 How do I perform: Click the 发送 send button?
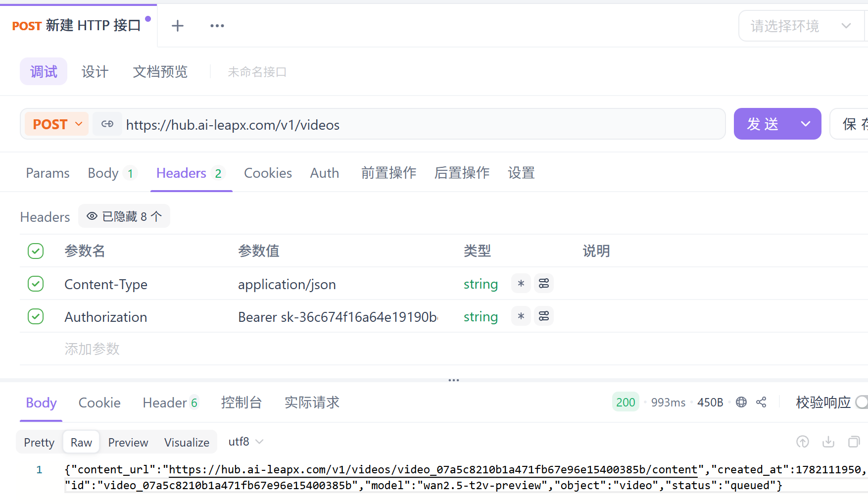point(763,124)
